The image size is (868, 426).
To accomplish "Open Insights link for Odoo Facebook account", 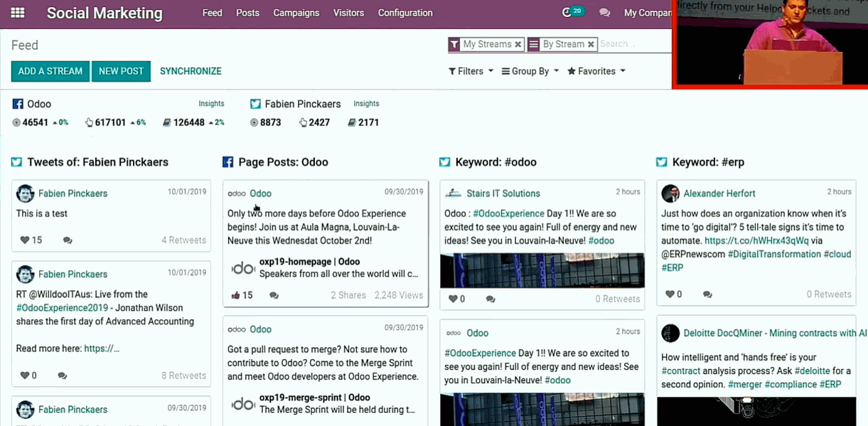I will tap(211, 104).
